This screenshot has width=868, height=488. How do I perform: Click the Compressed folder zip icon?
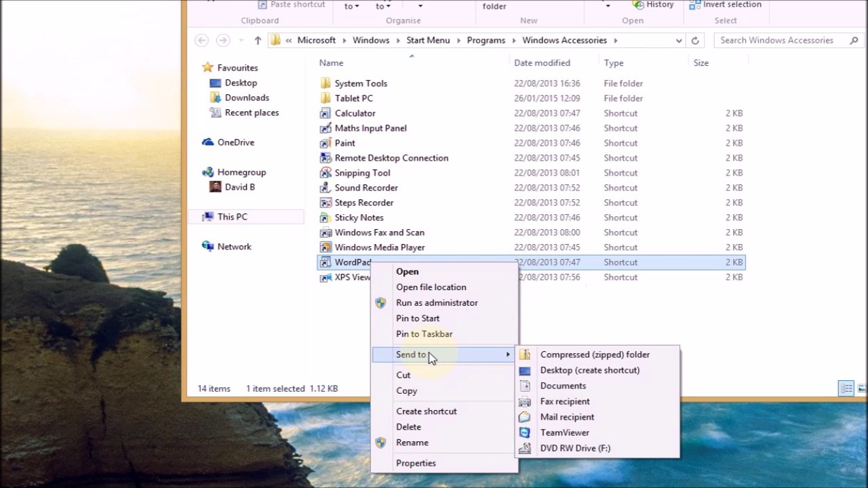(525, 354)
